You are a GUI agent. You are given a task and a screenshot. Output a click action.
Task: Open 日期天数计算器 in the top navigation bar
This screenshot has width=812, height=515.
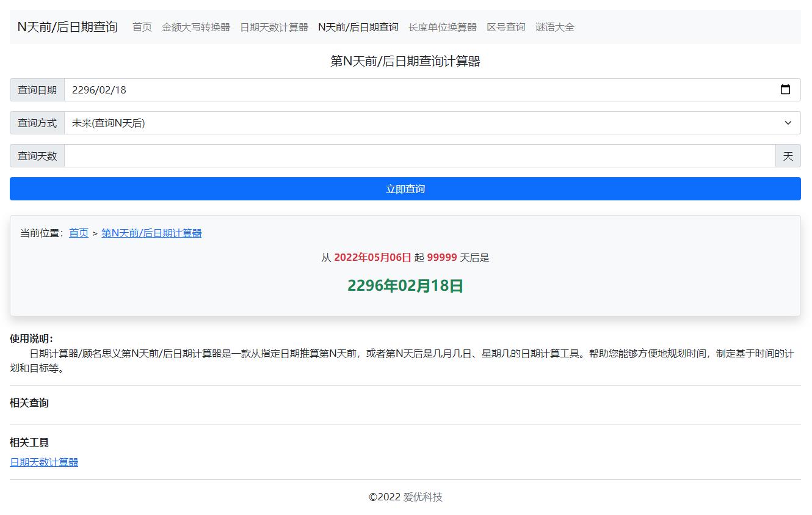click(x=274, y=27)
